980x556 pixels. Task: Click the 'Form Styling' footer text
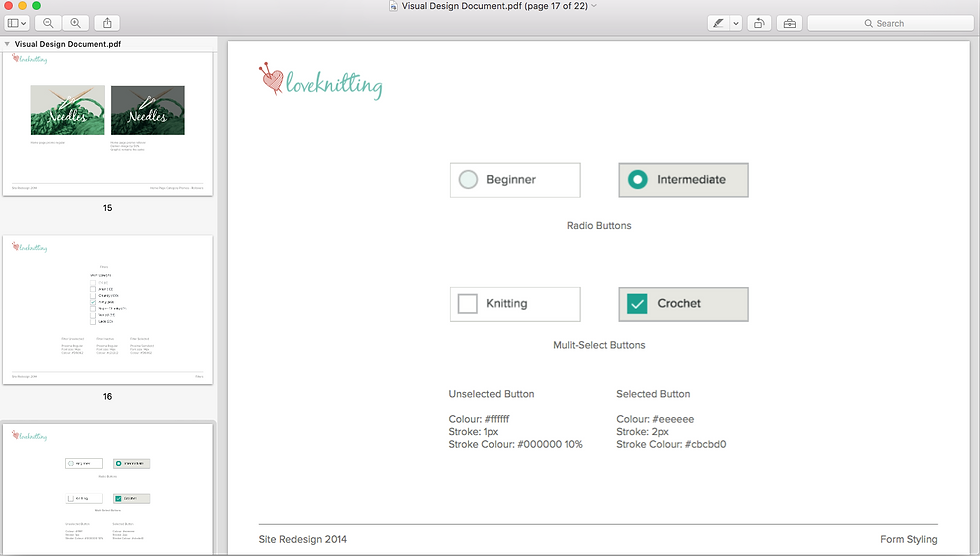click(x=909, y=539)
